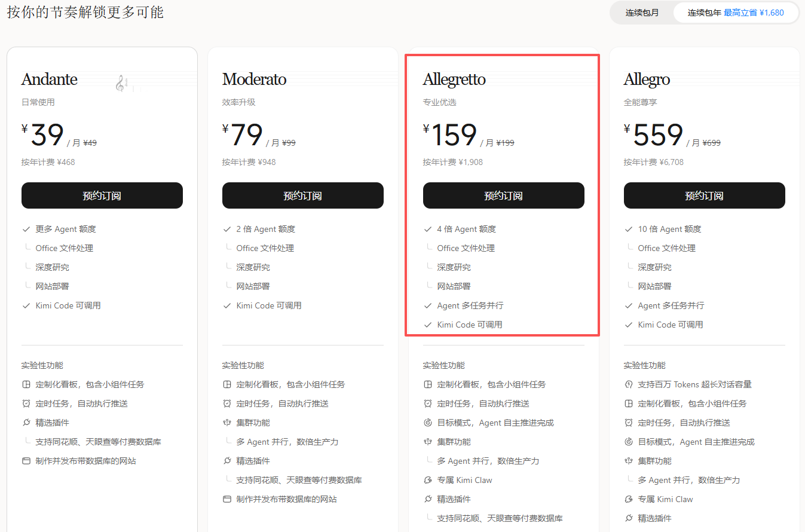Click the subtitle "日常使用"
The image size is (805, 532).
pos(38,102)
